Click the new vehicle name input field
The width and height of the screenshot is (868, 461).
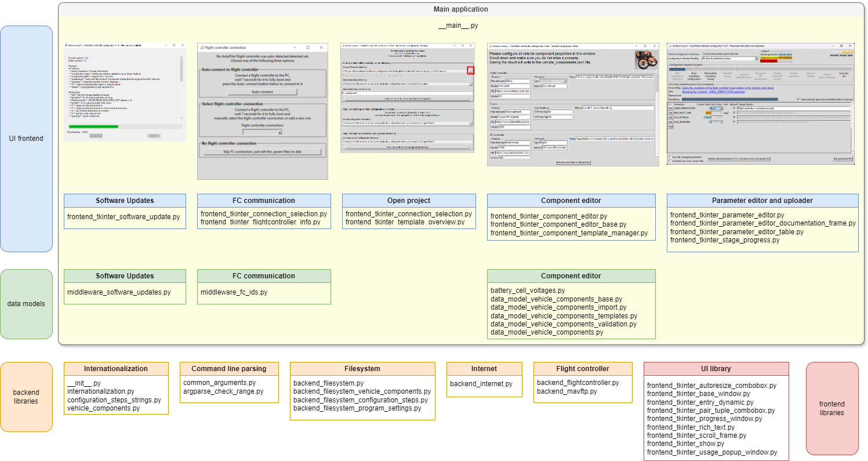tap(407, 93)
